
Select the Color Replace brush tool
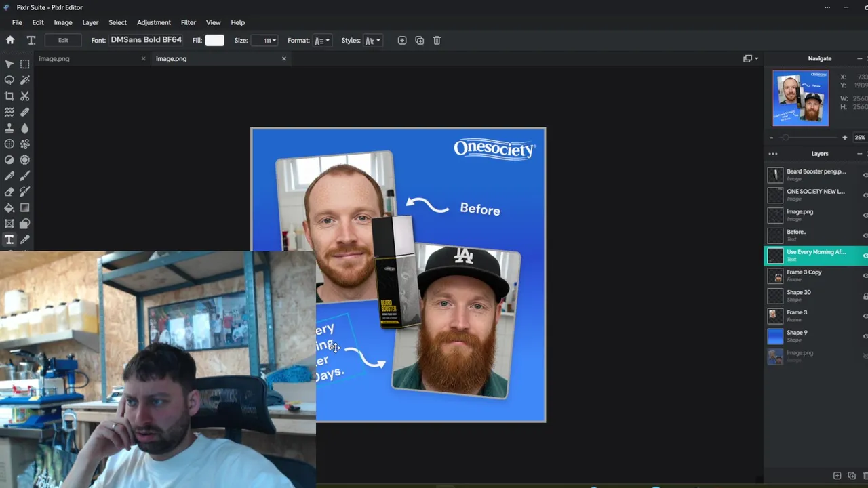(x=25, y=192)
